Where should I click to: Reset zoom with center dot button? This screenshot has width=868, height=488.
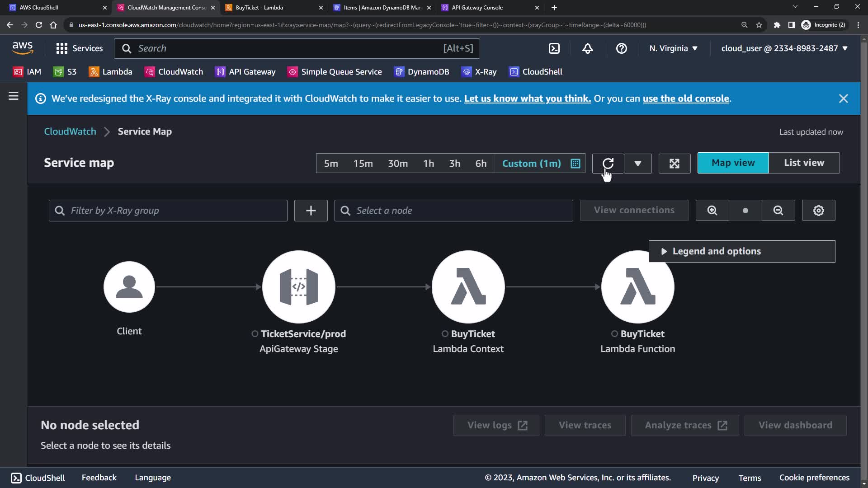pos(745,211)
